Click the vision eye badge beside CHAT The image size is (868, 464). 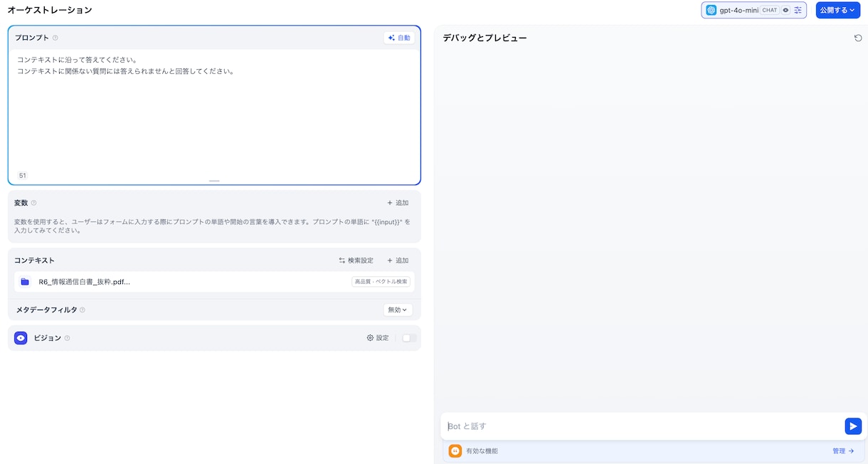pyautogui.click(x=785, y=10)
